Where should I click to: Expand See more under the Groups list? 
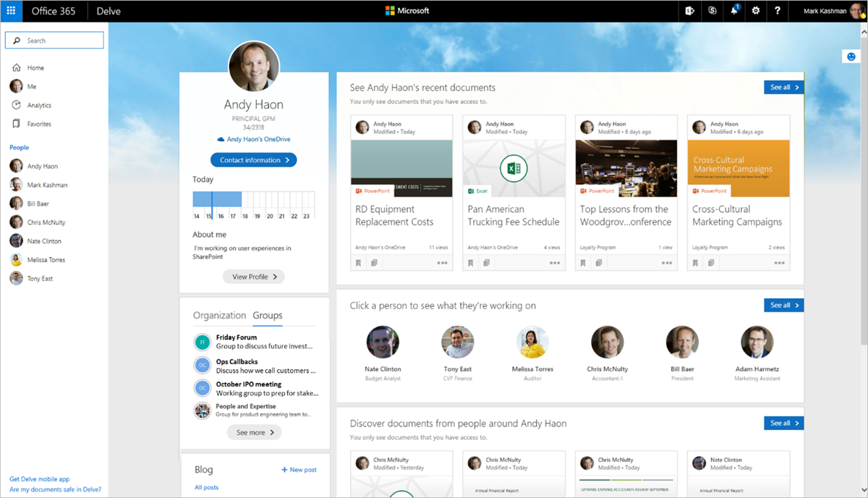(253, 432)
